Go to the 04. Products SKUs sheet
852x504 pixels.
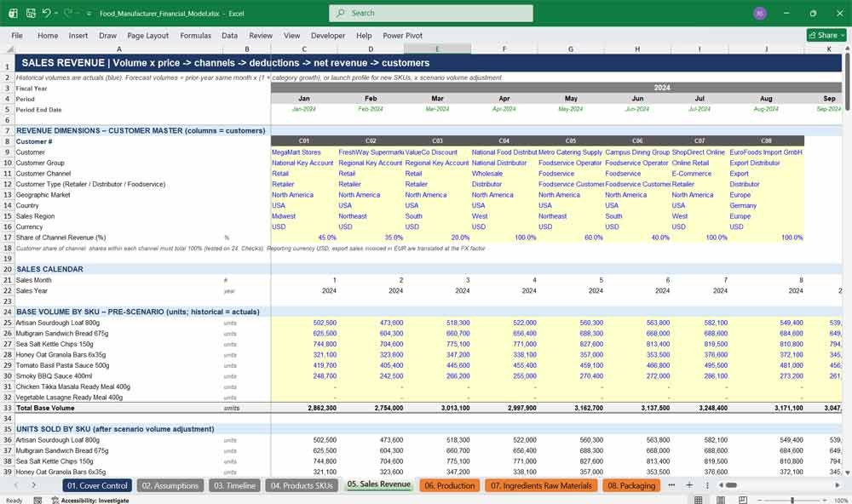(302, 485)
